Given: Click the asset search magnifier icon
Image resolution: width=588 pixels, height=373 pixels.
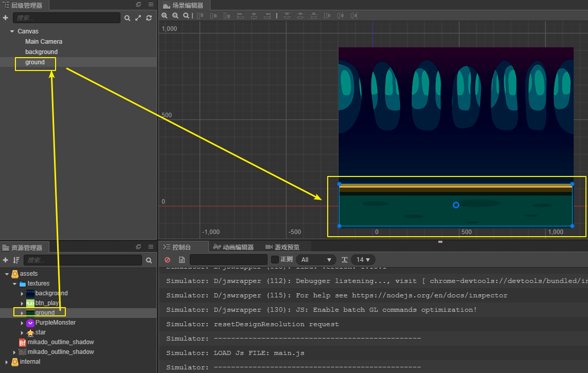Looking at the screenshot, I should coord(149,260).
